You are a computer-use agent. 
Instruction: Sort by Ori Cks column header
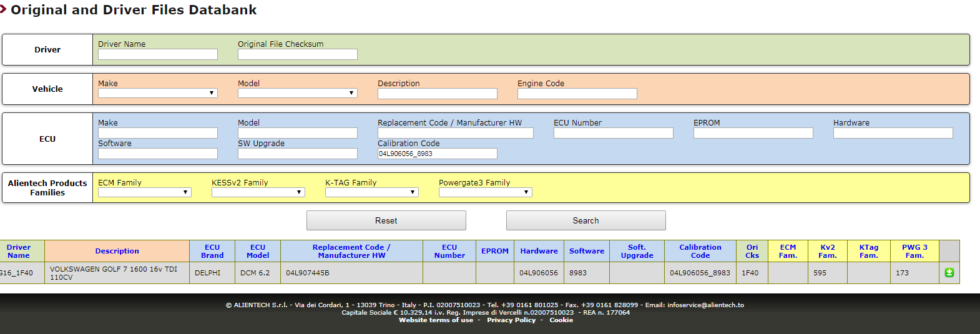coord(752,251)
